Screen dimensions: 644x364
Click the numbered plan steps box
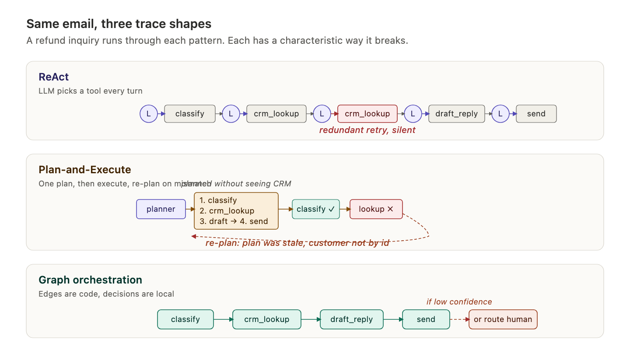click(236, 211)
